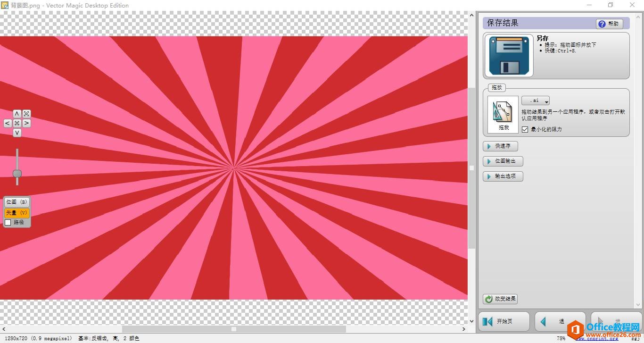The height and width of the screenshot is (343, 644).
Task: Click the floppy disk Save As icon
Action: click(x=508, y=56)
